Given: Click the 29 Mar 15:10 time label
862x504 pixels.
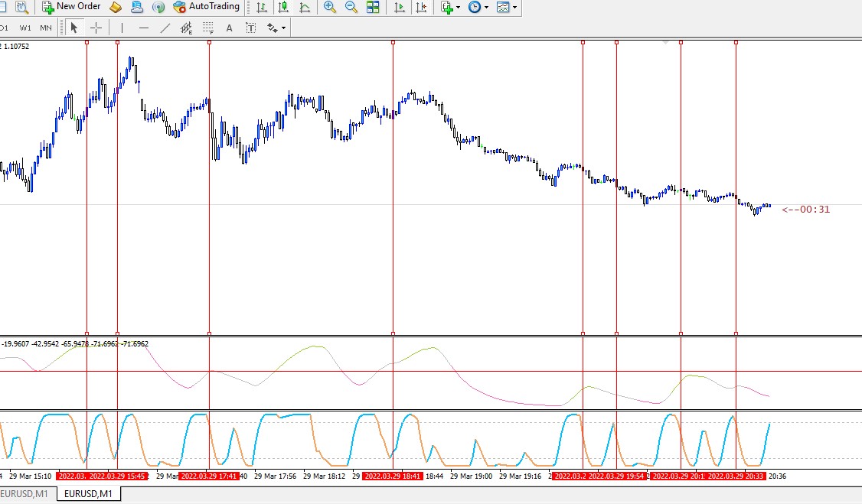Looking at the screenshot, I should (x=30, y=476).
